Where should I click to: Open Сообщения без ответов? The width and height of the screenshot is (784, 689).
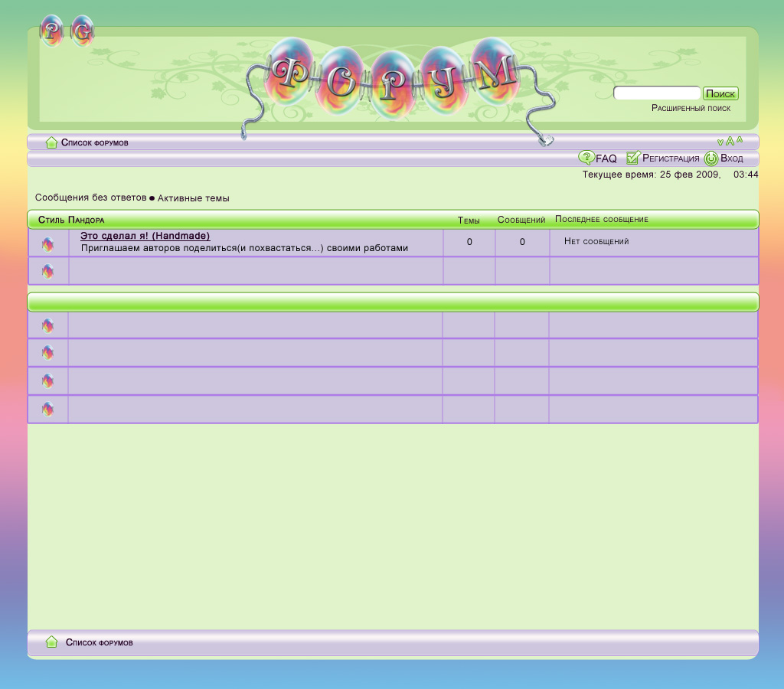click(x=90, y=198)
